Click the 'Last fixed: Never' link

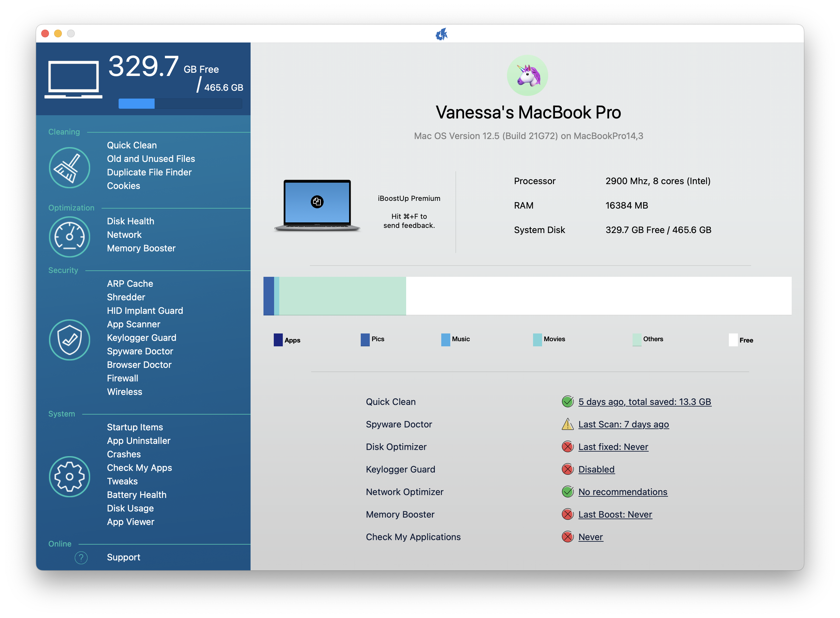(x=613, y=447)
